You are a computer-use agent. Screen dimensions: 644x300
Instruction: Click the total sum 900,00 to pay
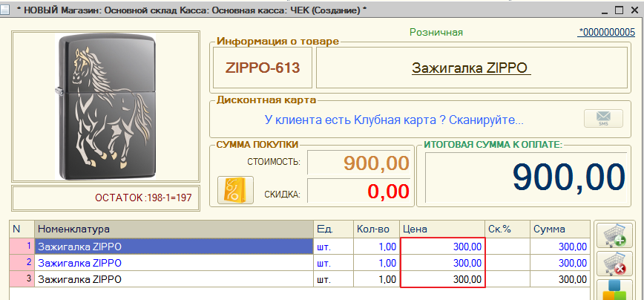tap(526, 177)
